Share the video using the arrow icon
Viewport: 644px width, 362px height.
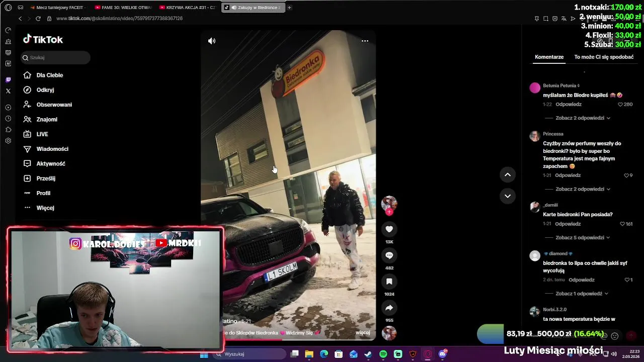tap(389, 308)
